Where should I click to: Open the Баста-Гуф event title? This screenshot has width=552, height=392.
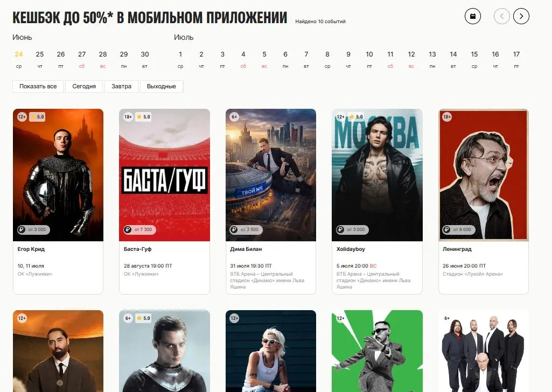[x=138, y=249]
